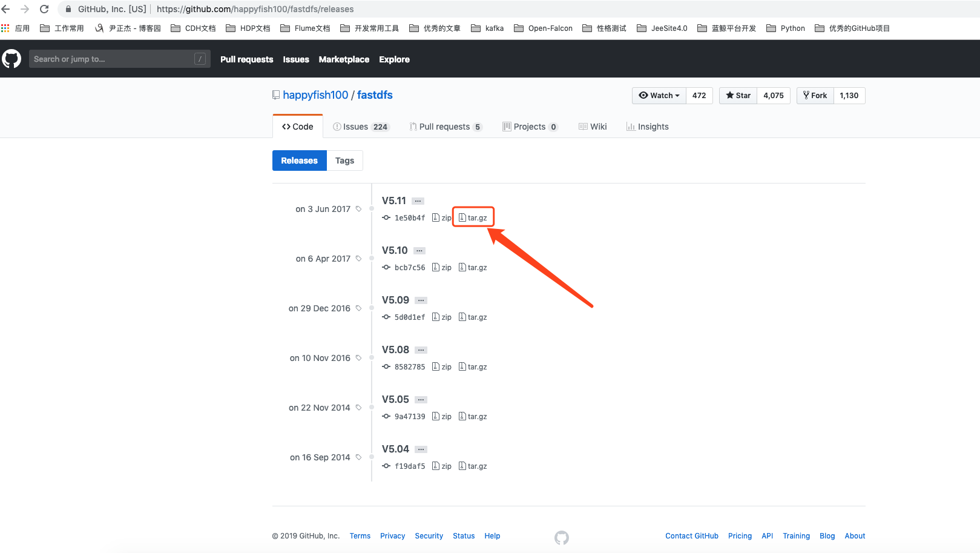Click the tag icon next to 6 Apr 2017
Viewport: 980px width, 553px height.
click(358, 259)
